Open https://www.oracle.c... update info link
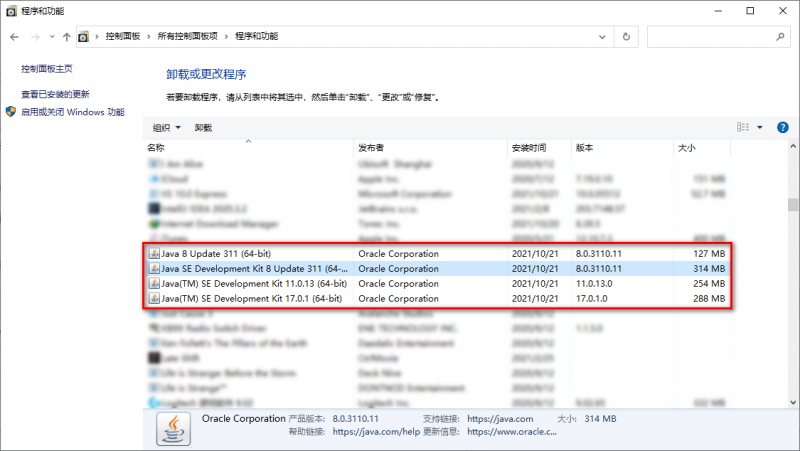The height and width of the screenshot is (451, 800). pos(512,432)
